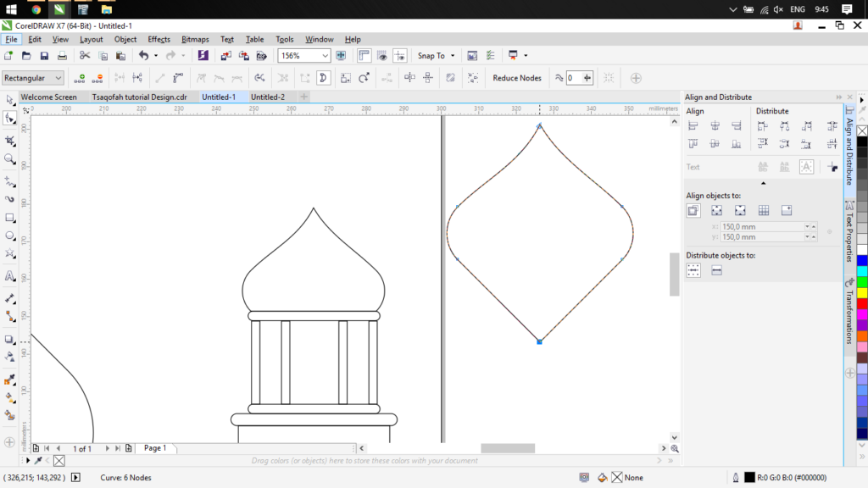868x488 pixels.
Task: Click Align Left icon in Align panel
Action: click(x=693, y=126)
